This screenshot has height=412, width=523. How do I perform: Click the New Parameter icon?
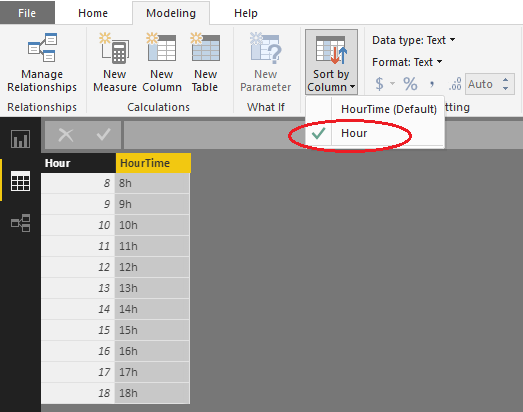tap(266, 49)
